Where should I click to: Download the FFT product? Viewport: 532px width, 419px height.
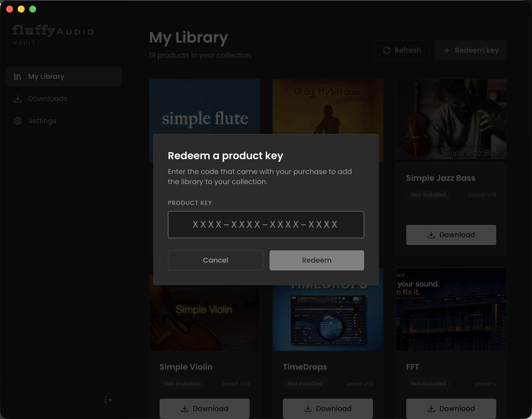(x=451, y=408)
